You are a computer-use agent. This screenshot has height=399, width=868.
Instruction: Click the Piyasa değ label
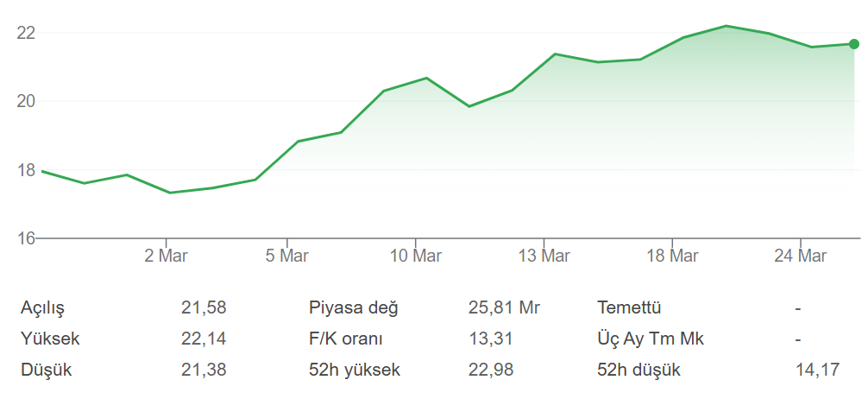pos(354,307)
